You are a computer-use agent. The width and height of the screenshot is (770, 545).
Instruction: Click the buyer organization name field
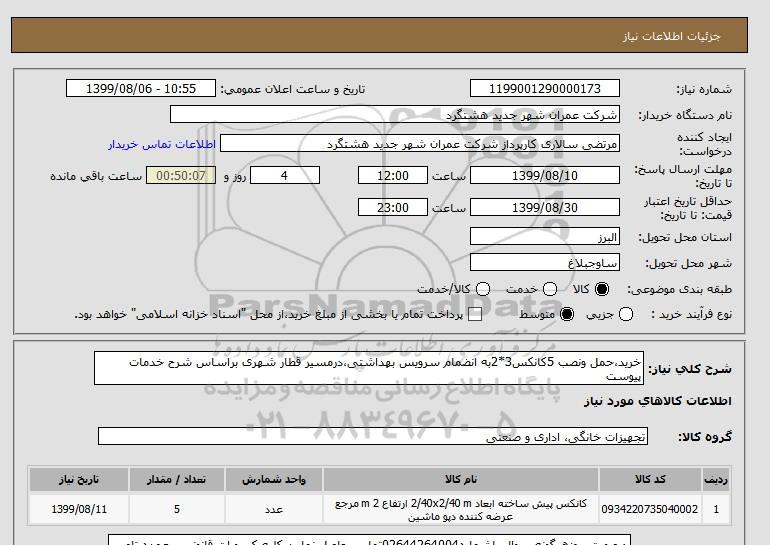click(x=394, y=115)
